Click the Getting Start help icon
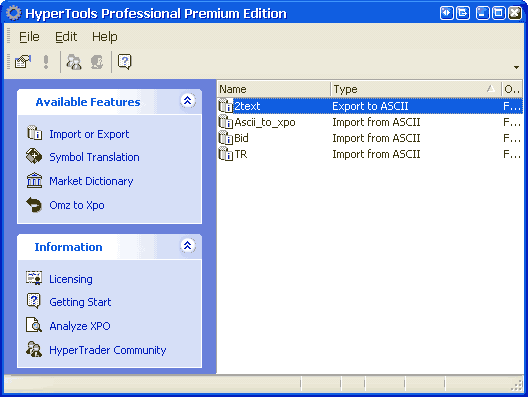528x397 pixels. point(34,301)
